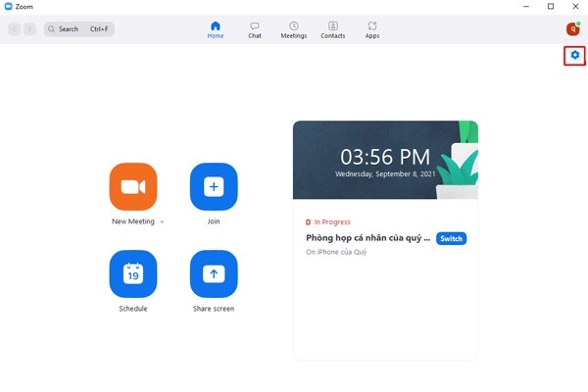Screen dimensions: 588x392
Task: Click the blue Join plus icon
Action: pos(214,186)
